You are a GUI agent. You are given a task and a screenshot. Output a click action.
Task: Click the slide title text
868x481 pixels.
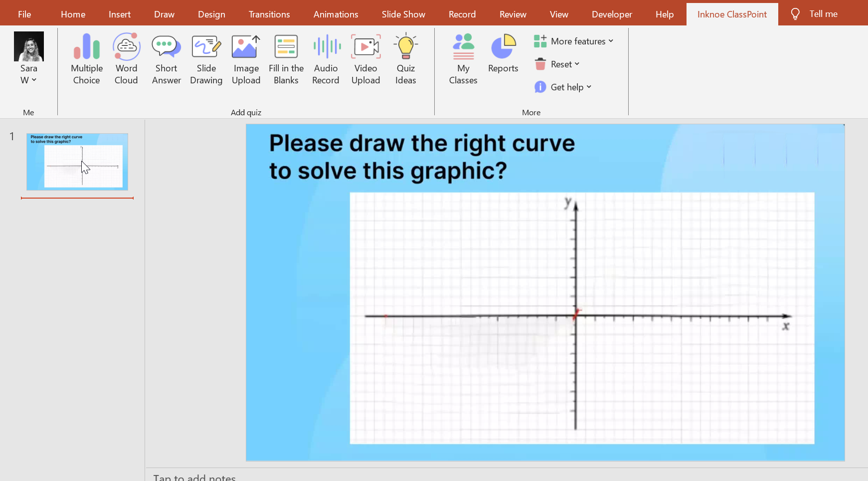coord(422,157)
